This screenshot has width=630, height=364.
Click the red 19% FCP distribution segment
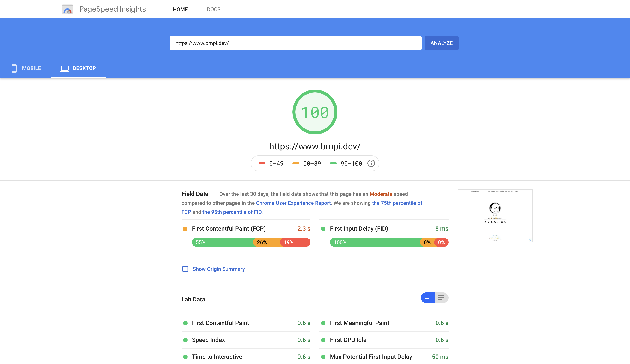295,242
